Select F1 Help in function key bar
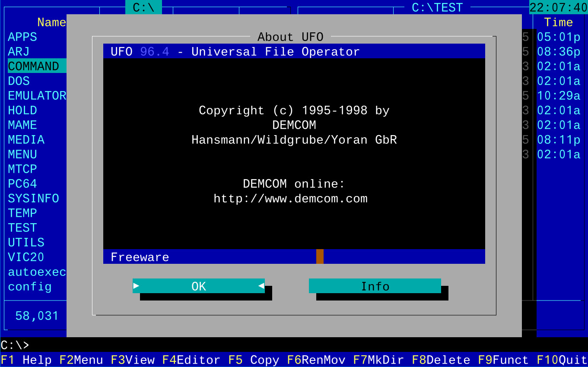This screenshot has width=588, height=367. [26, 360]
